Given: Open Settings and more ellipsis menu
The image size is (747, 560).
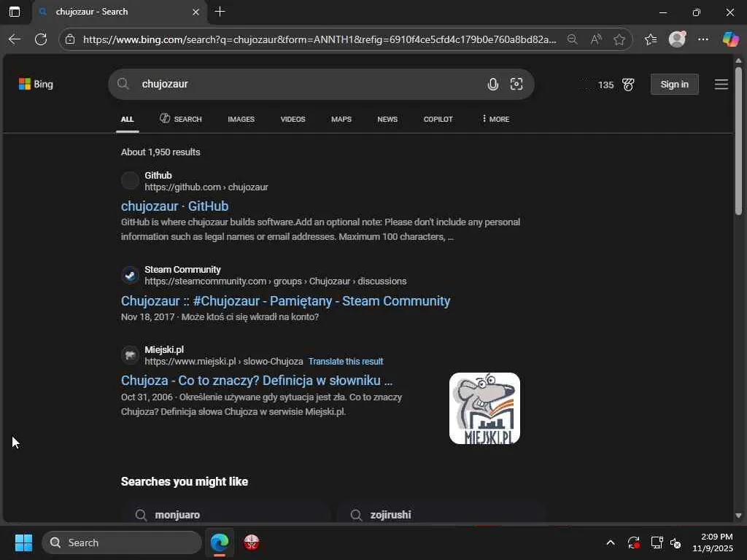Looking at the screenshot, I should click(x=703, y=39).
